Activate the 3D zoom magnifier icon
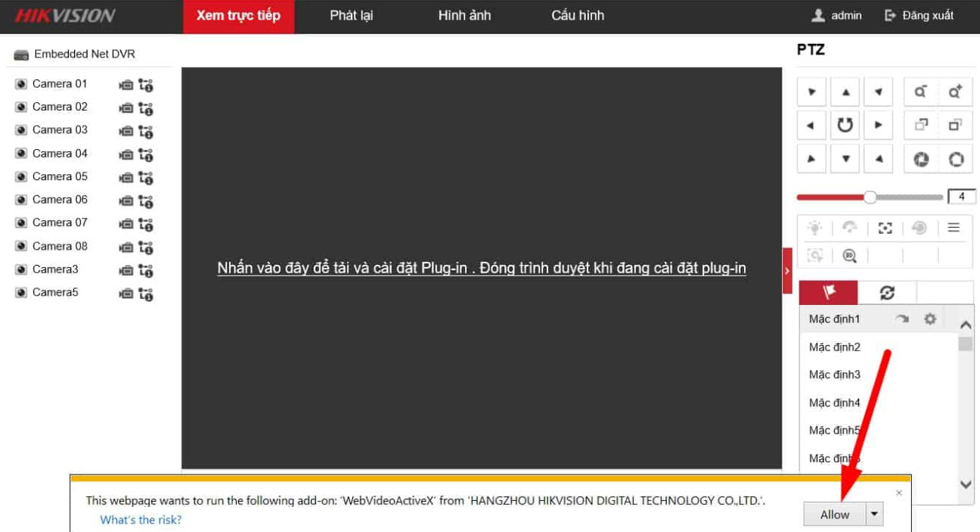This screenshot has width=980, height=532. click(x=849, y=256)
